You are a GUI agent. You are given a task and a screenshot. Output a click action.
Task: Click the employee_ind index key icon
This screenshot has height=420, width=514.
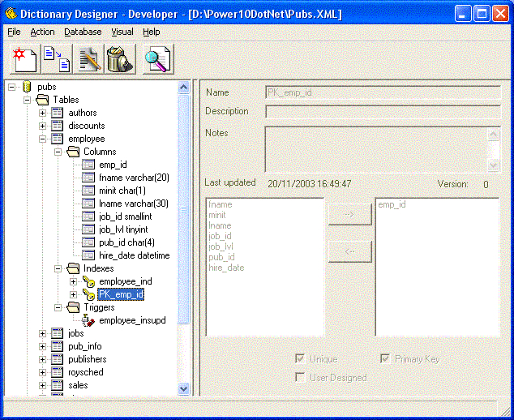coord(88,281)
